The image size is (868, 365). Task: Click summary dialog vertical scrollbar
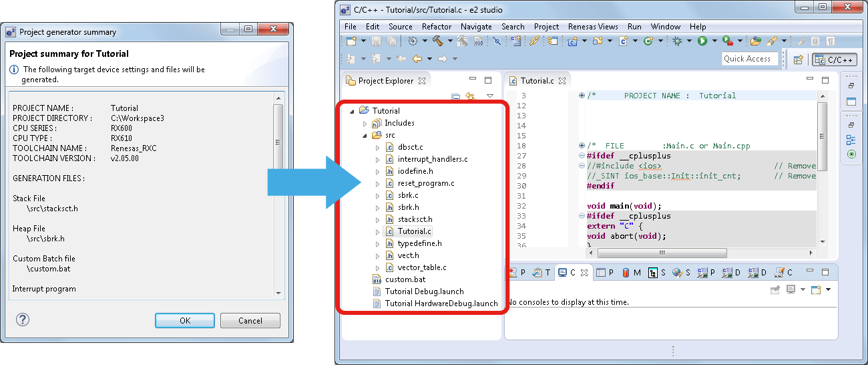[x=278, y=195]
